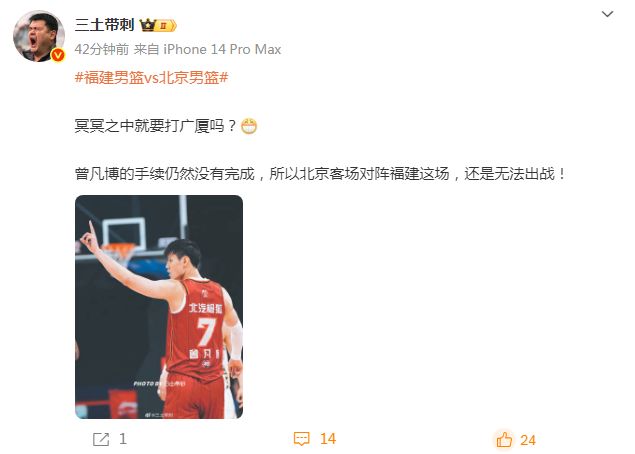The image size is (635, 454).
Task: Click the grinning emoji in the post
Action: pos(249,126)
